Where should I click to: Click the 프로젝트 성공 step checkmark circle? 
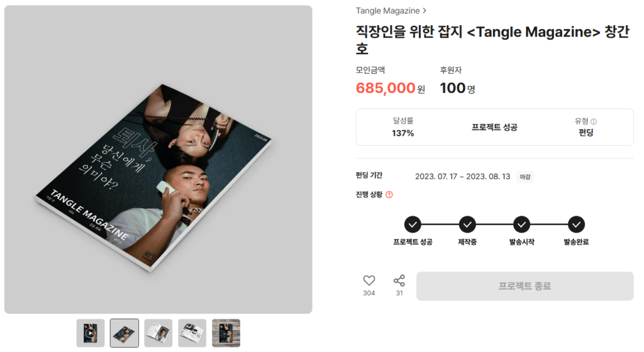(413, 224)
